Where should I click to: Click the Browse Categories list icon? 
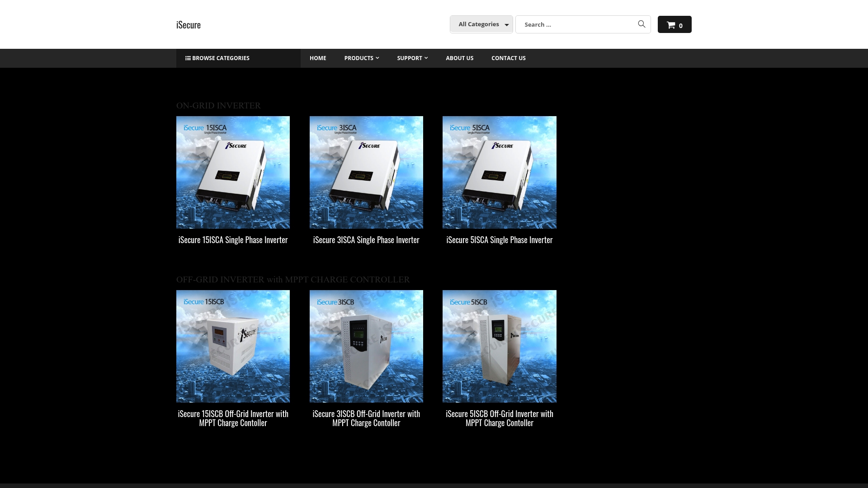click(188, 58)
